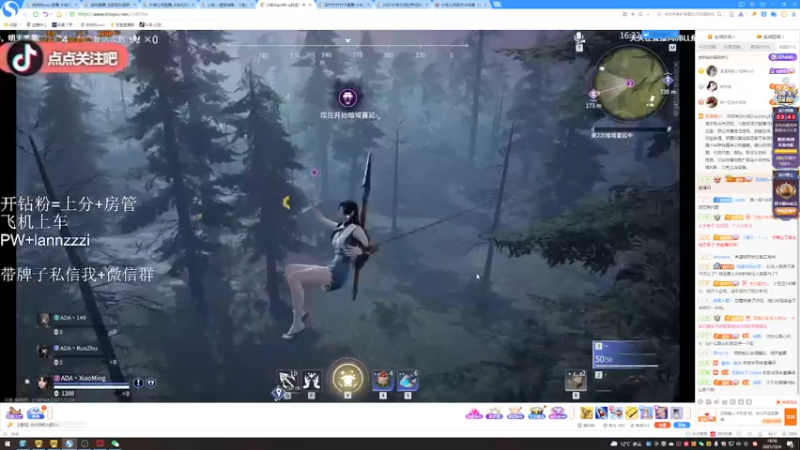
Task: Click the purple heart activity icon in gift bar
Action: (557, 413)
